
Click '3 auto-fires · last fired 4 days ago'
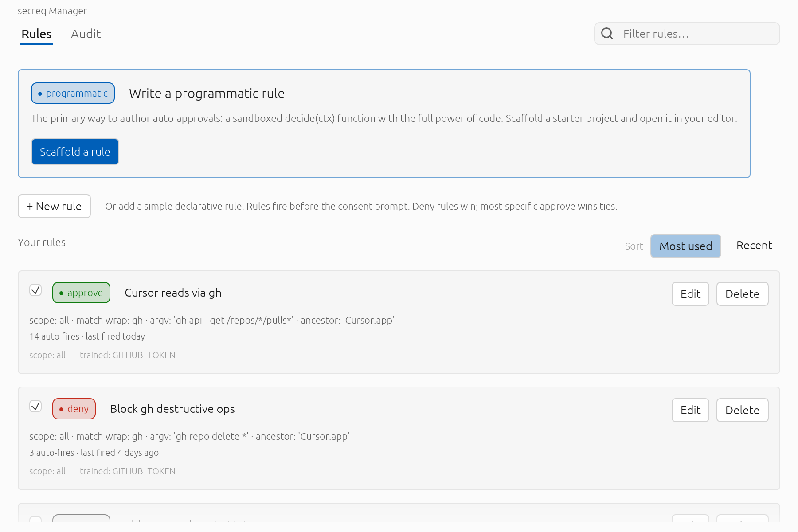pos(94,453)
